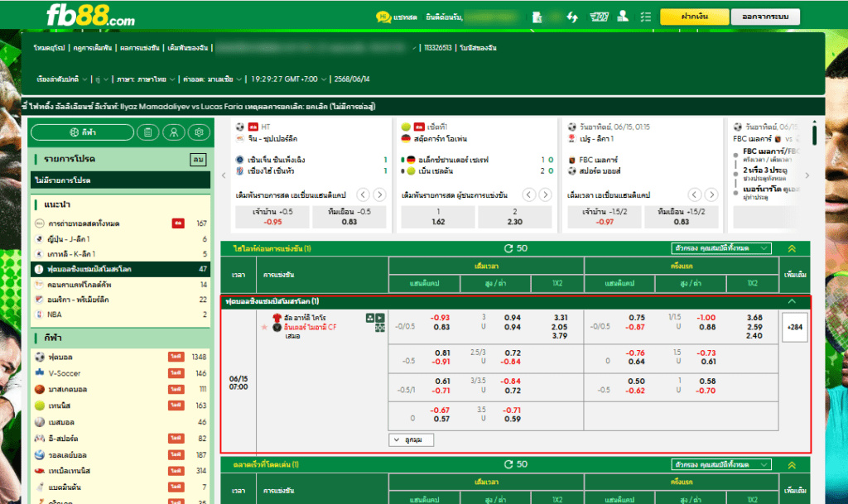This screenshot has width=848, height=504.
Task: Select the Basketball sport icon in the sidebar
Action: [x=40, y=389]
